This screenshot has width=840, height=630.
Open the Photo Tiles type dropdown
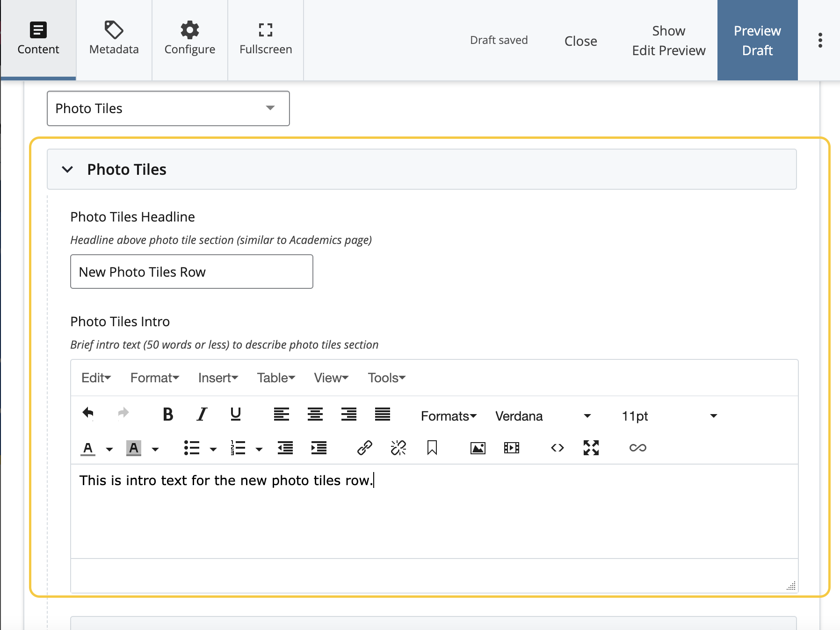click(x=168, y=108)
